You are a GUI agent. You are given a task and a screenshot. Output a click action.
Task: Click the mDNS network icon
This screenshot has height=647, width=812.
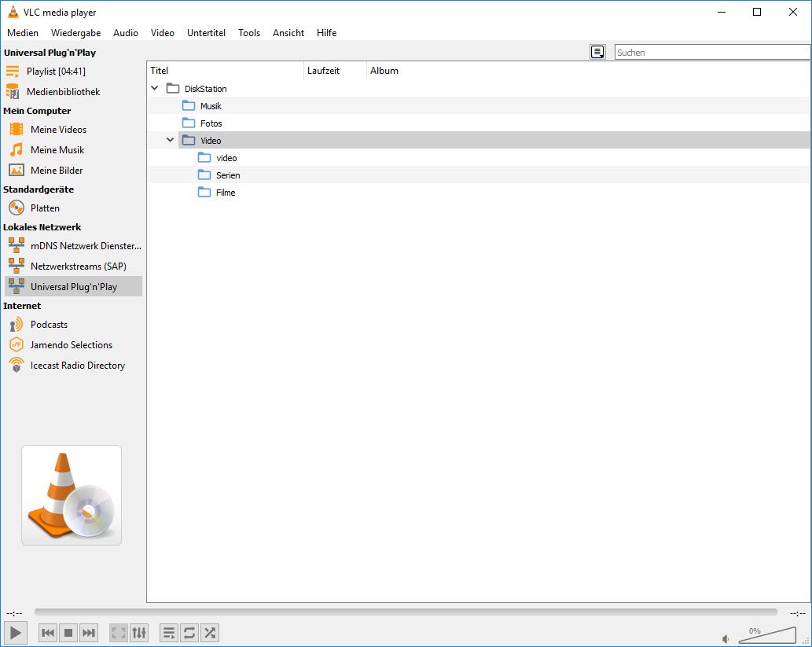(x=17, y=245)
